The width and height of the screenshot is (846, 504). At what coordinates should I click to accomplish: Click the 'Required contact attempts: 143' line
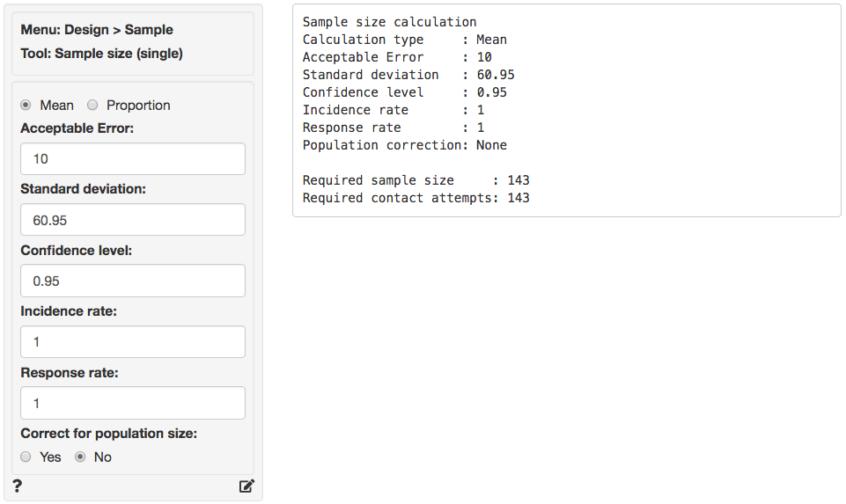416,199
